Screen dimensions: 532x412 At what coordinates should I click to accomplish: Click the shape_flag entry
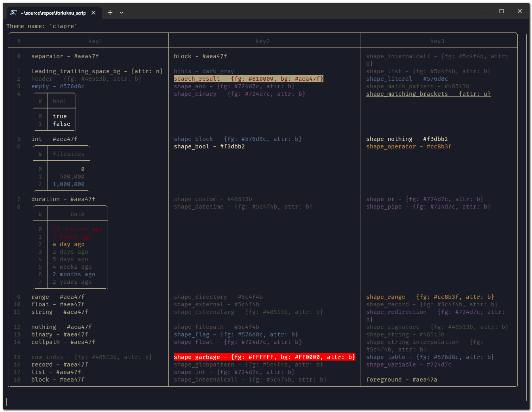pos(236,334)
